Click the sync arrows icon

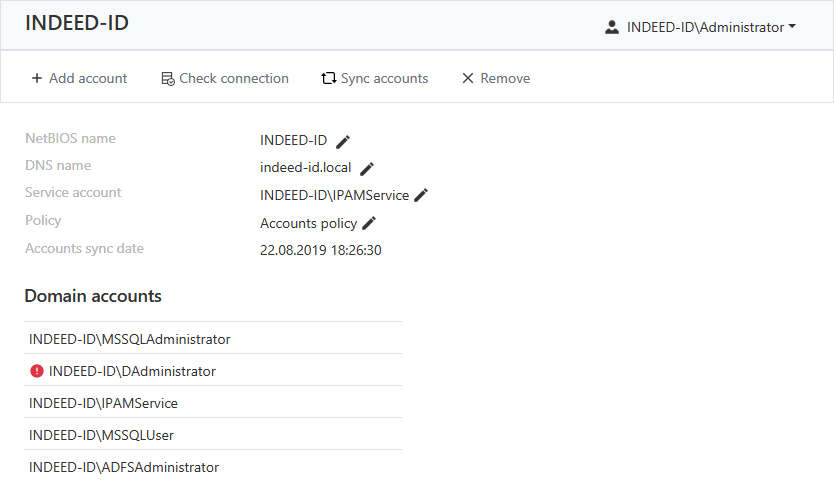pos(328,78)
